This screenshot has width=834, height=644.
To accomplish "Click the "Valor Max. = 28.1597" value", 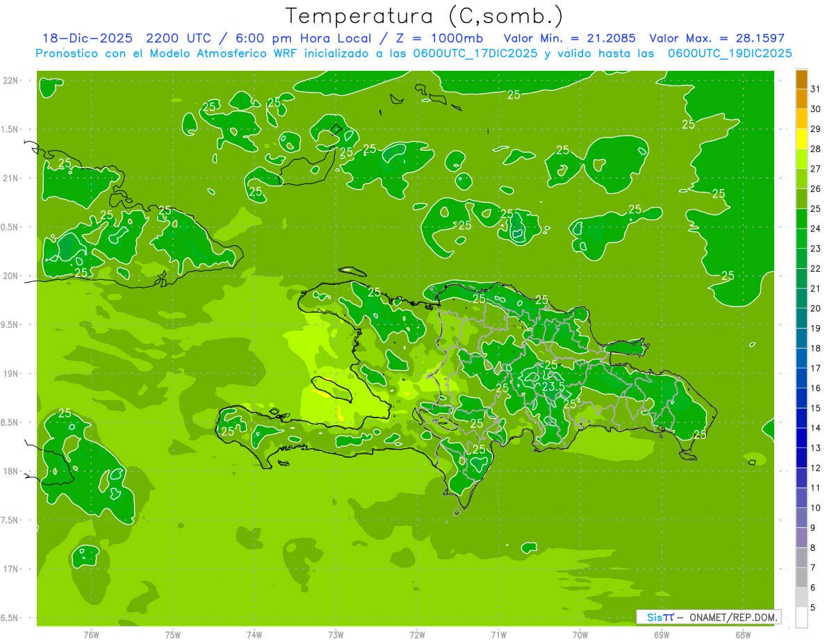I will pyautogui.click(x=717, y=38).
